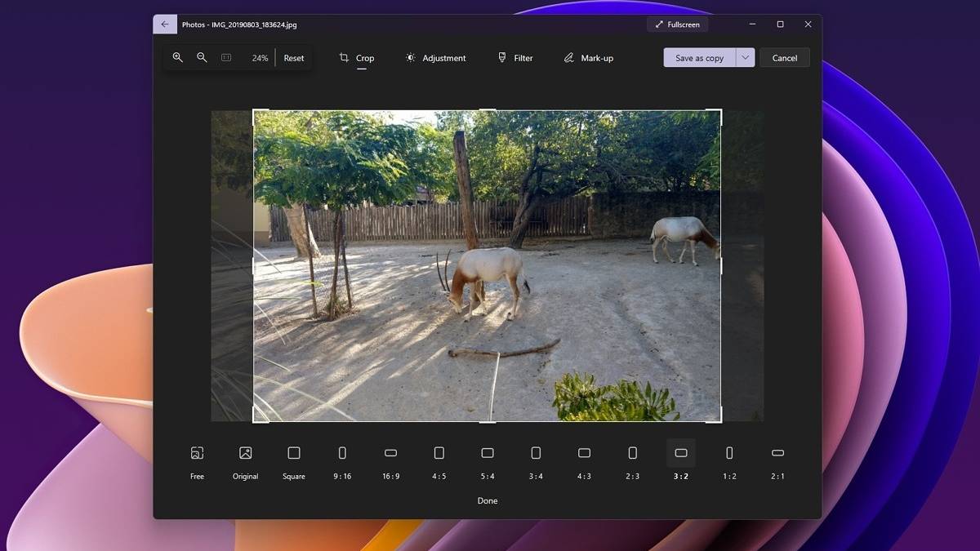Viewport: 980px width, 551px height.
Task: Click the fit to actual size icon
Action: [x=226, y=58]
